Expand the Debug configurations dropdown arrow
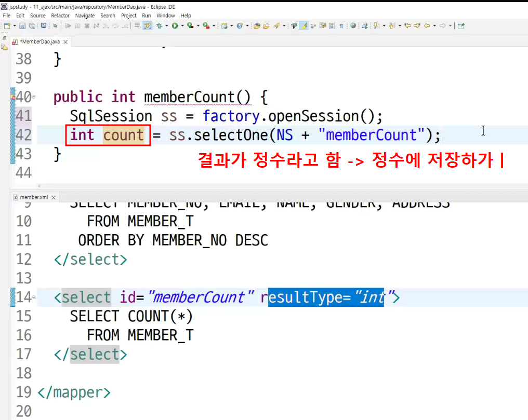Viewport: 528px width, 420px height. click(167, 25)
